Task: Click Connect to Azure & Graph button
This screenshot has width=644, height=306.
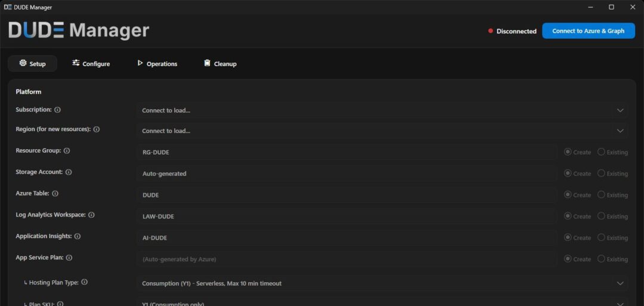Action: 588,31
